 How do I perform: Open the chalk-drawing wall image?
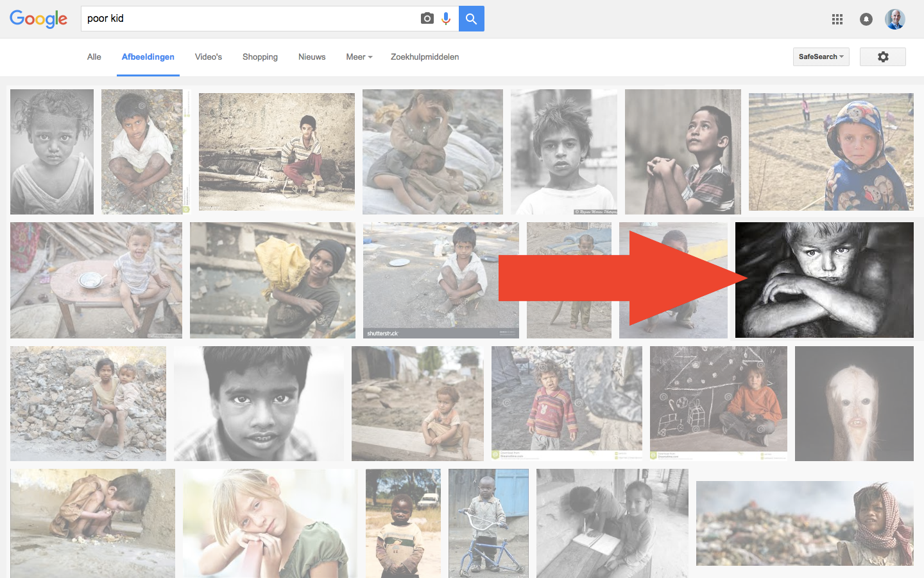(x=718, y=403)
